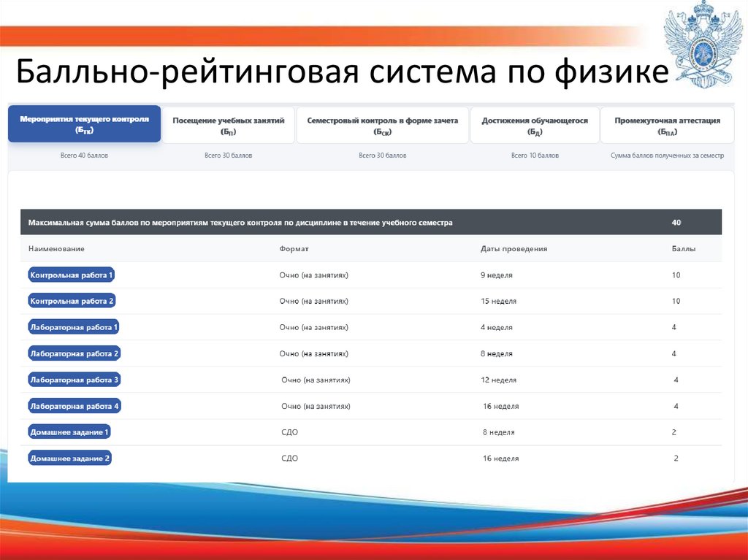
Task: Open Контрольная работа 1 details
Action: [x=72, y=275]
